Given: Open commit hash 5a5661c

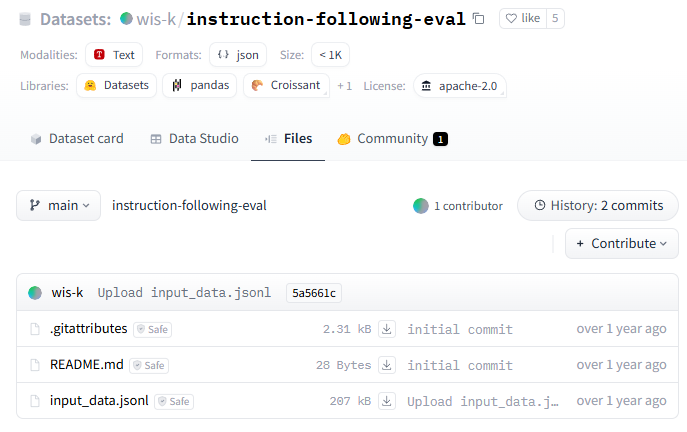Looking at the screenshot, I should 314,293.
